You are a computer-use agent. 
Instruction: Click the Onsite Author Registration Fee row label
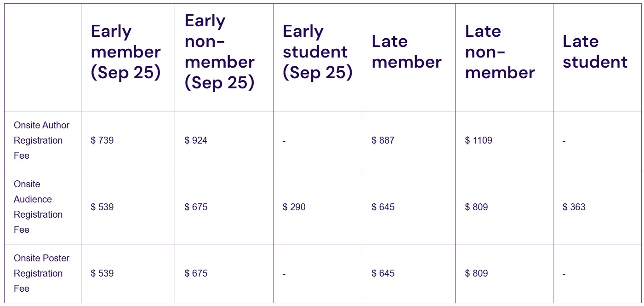pyautogui.click(x=42, y=140)
